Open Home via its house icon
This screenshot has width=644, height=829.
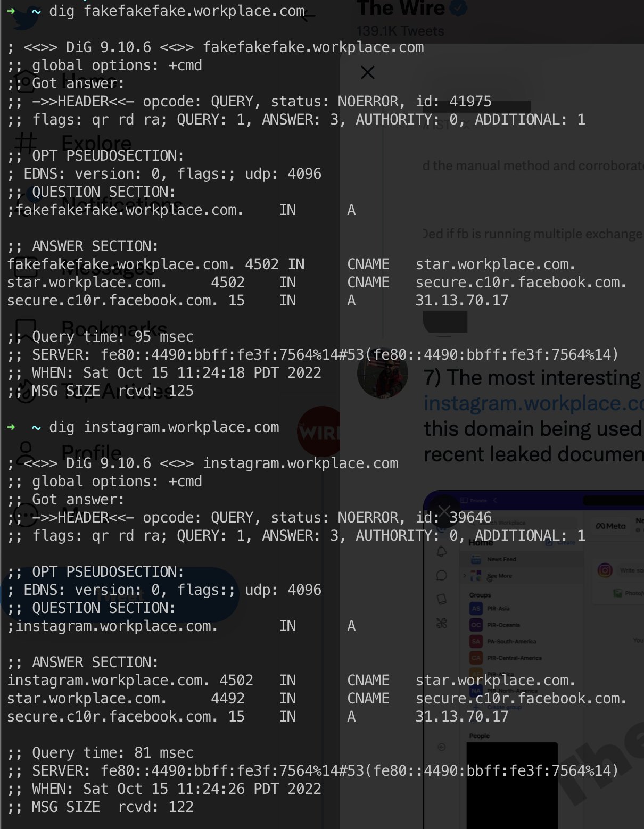coord(26,81)
